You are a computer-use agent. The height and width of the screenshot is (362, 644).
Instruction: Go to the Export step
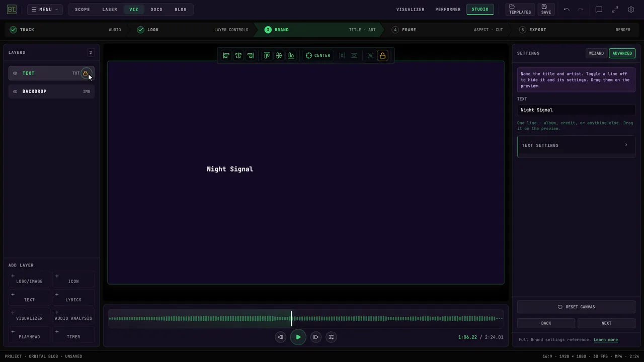(575, 30)
